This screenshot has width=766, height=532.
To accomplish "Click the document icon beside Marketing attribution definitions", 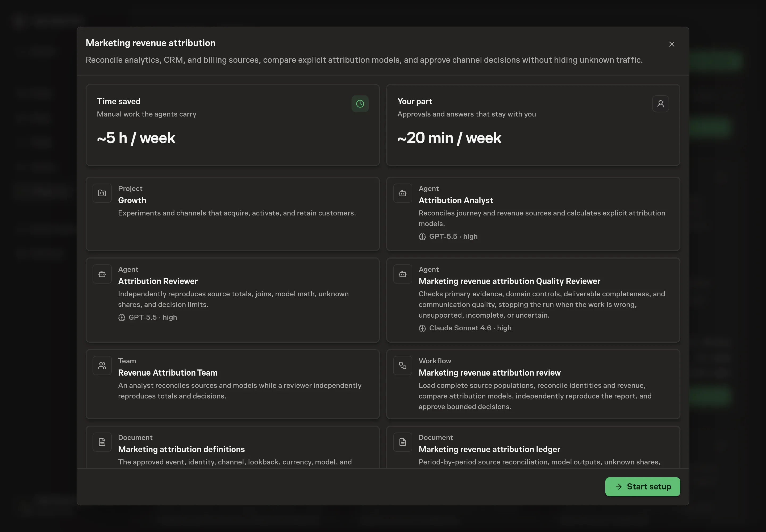I will (x=102, y=442).
